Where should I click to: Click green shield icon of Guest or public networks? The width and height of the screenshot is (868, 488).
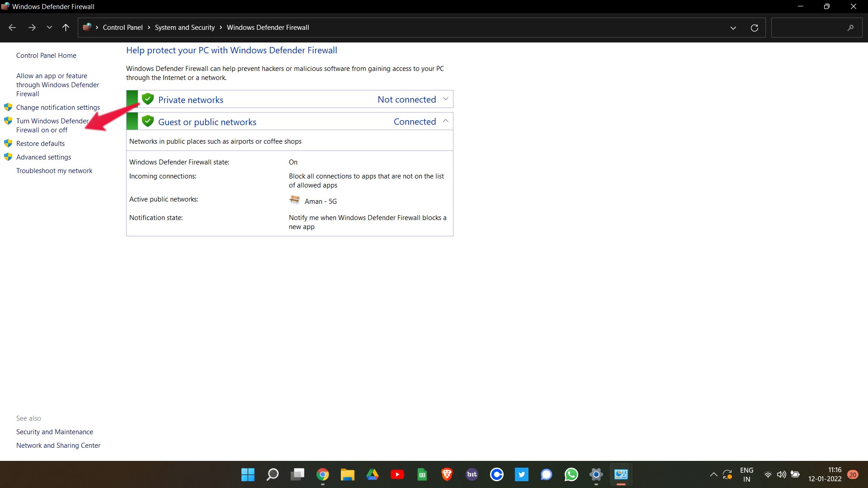(148, 121)
